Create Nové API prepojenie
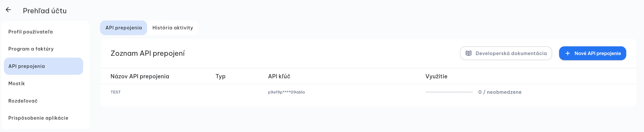644x132 pixels. coord(593,53)
